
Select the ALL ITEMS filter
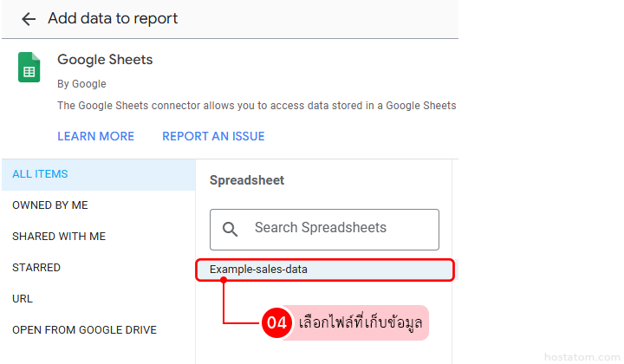40,174
